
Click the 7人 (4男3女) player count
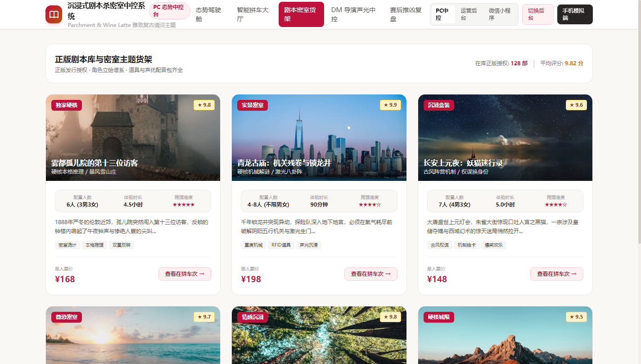click(x=455, y=205)
